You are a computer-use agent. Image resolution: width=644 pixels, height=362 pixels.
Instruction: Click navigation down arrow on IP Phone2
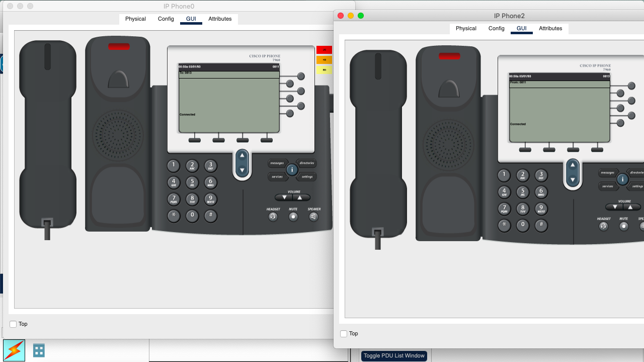point(573,180)
